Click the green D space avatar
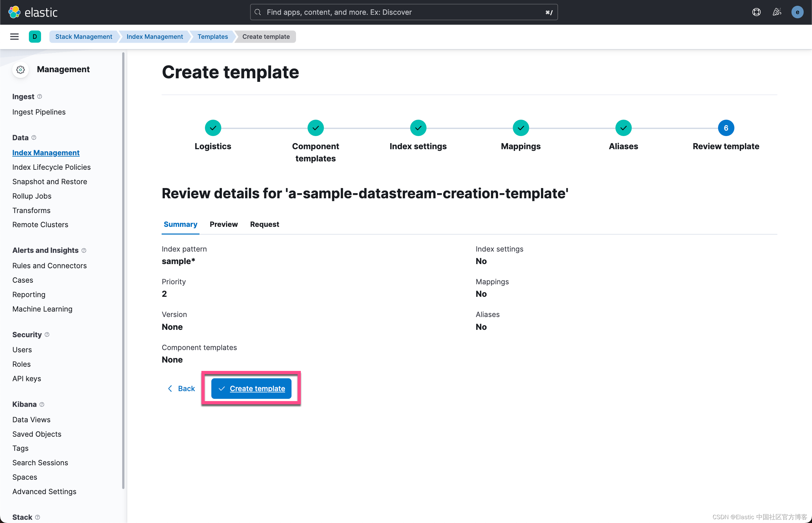 (x=35, y=37)
